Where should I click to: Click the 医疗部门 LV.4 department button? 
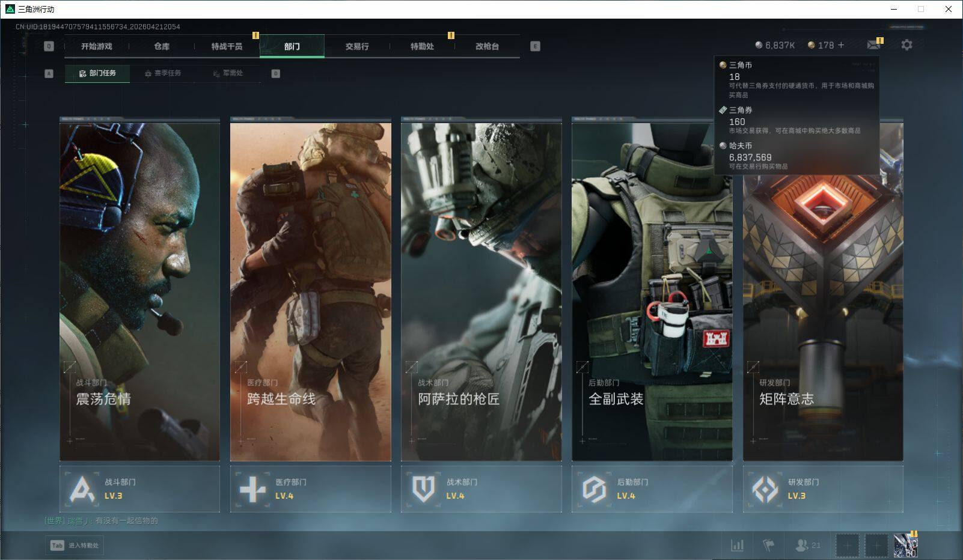310,489
